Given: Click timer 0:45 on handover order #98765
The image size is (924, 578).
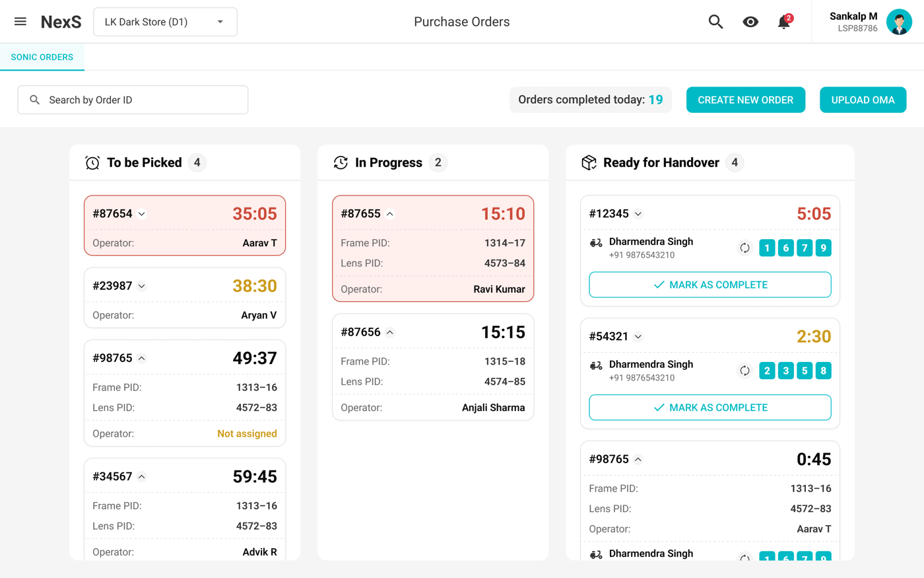Looking at the screenshot, I should click(814, 459).
